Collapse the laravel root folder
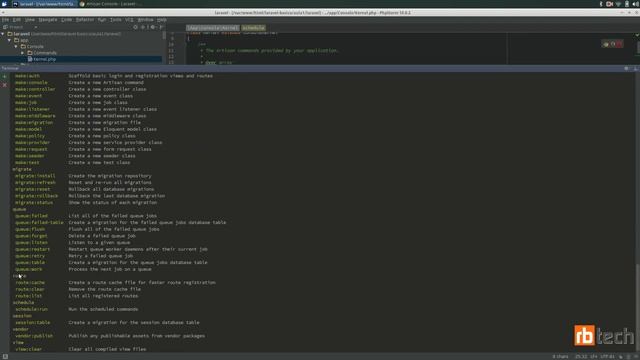 coord(3,34)
